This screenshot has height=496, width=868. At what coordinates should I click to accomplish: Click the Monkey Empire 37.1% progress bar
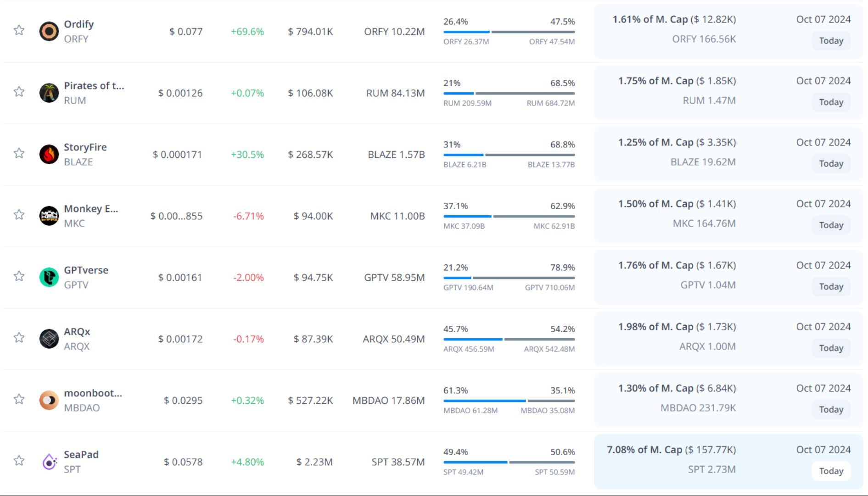[x=509, y=216]
